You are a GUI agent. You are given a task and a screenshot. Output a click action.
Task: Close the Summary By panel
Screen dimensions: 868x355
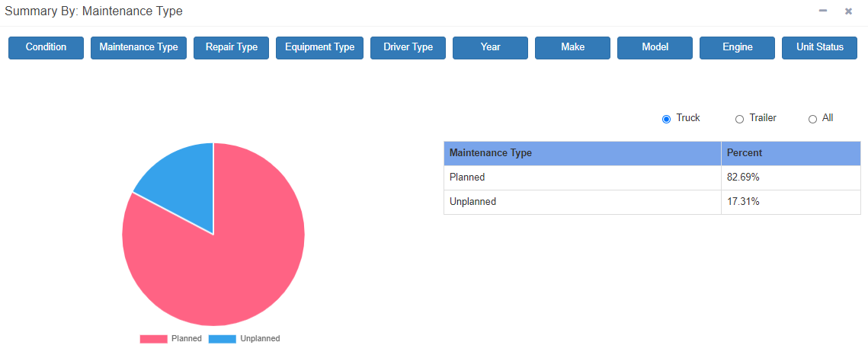click(x=848, y=11)
